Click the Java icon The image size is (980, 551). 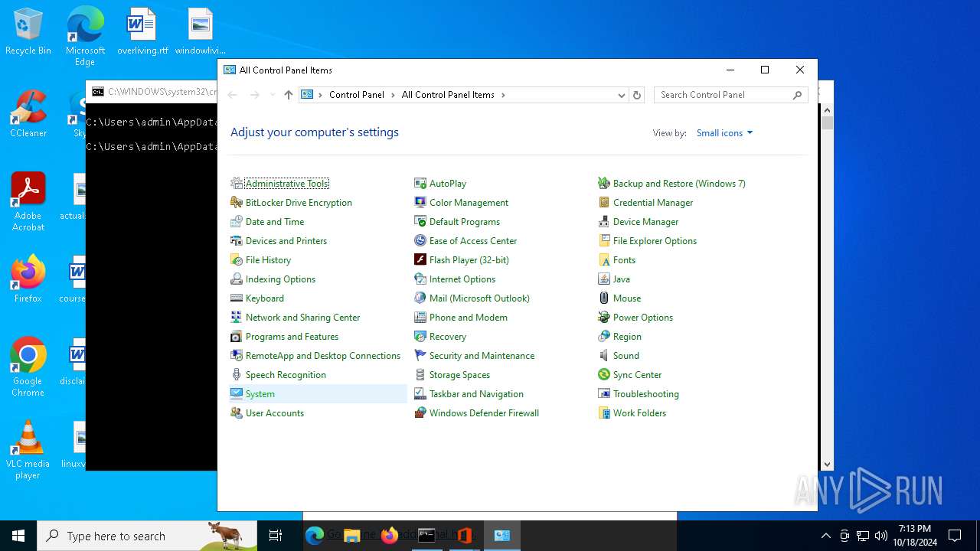coord(604,279)
